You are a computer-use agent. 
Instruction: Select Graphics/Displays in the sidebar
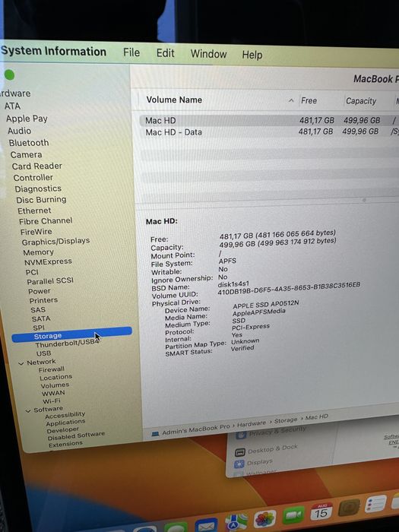point(55,242)
